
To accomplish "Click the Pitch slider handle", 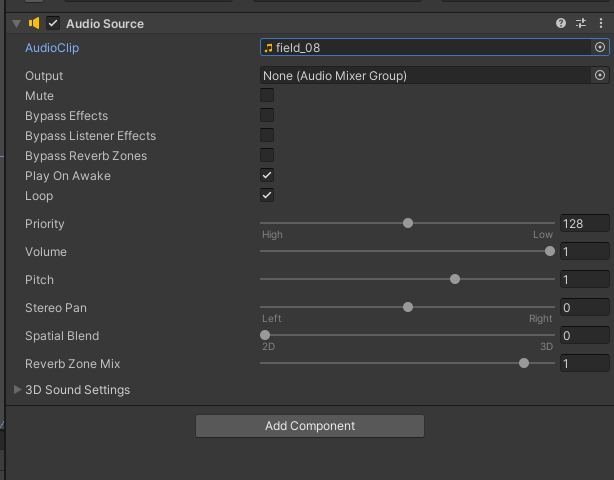I will tap(455, 279).
